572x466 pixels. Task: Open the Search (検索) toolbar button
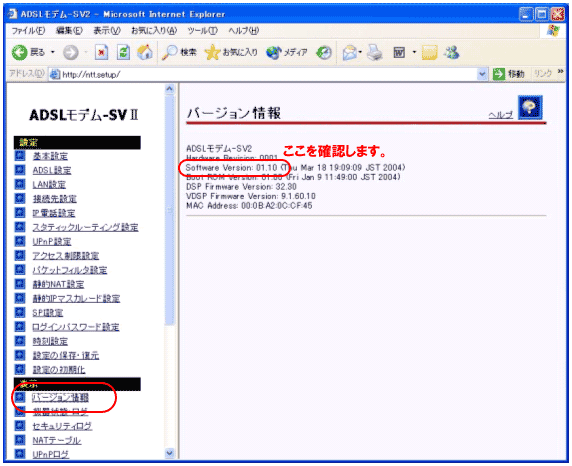(179, 53)
